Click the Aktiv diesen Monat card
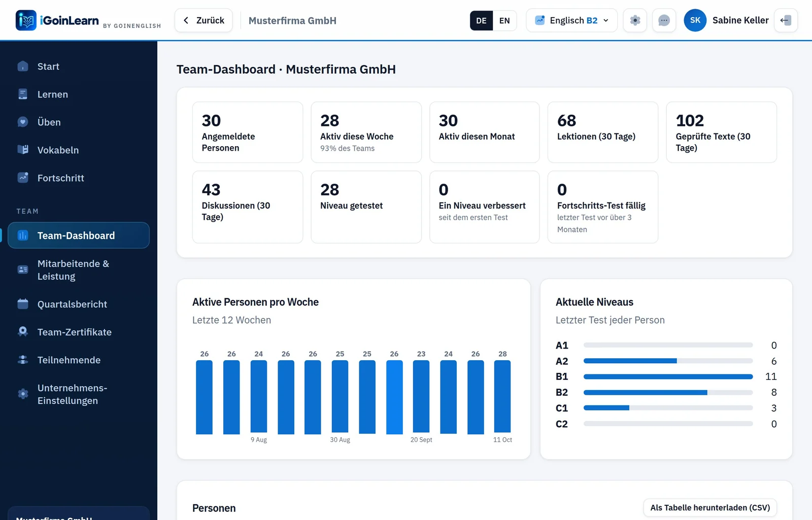 coord(485,132)
